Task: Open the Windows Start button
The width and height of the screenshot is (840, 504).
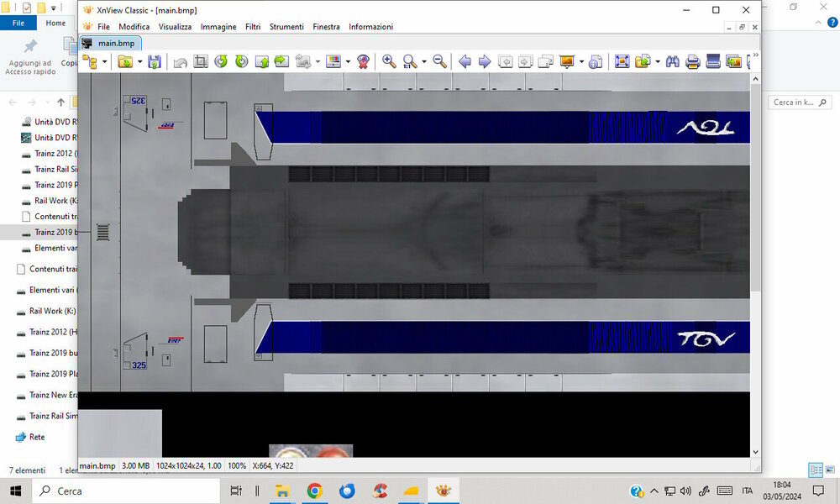Action: tap(15, 491)
